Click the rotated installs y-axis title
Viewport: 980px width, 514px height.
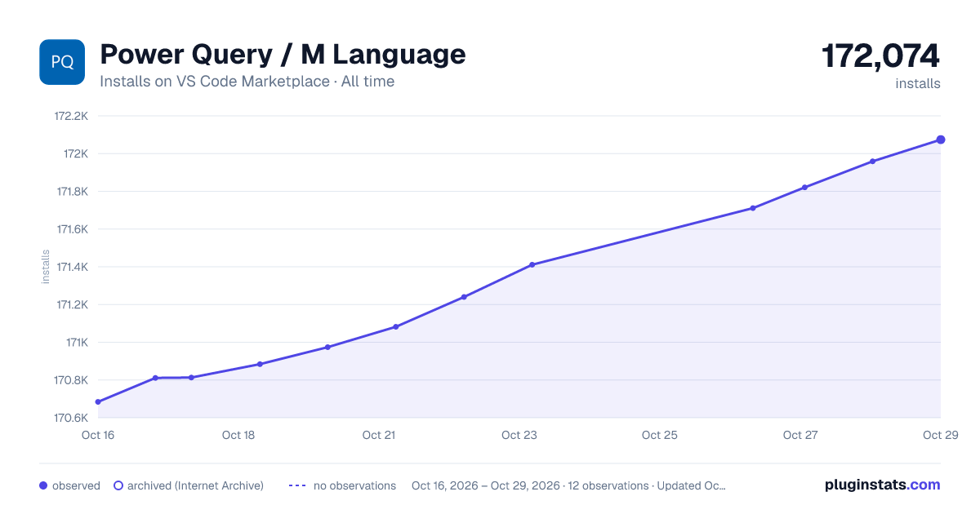tap(46, 267)
